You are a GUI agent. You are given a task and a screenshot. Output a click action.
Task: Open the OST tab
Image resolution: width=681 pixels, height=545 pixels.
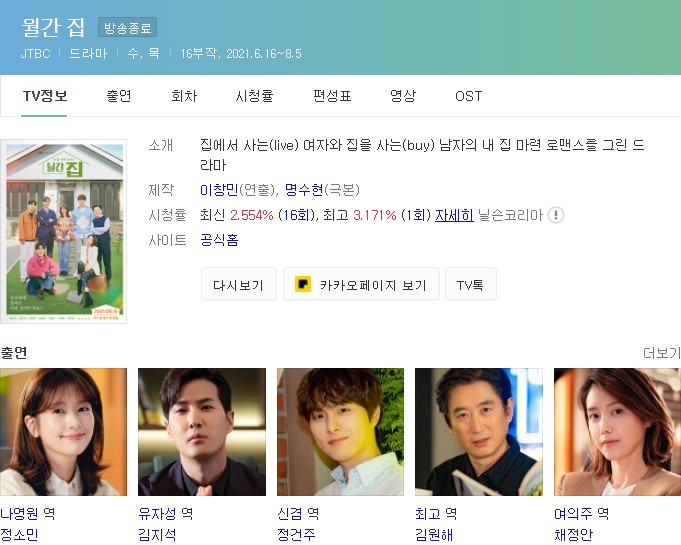tap(469, 96)
